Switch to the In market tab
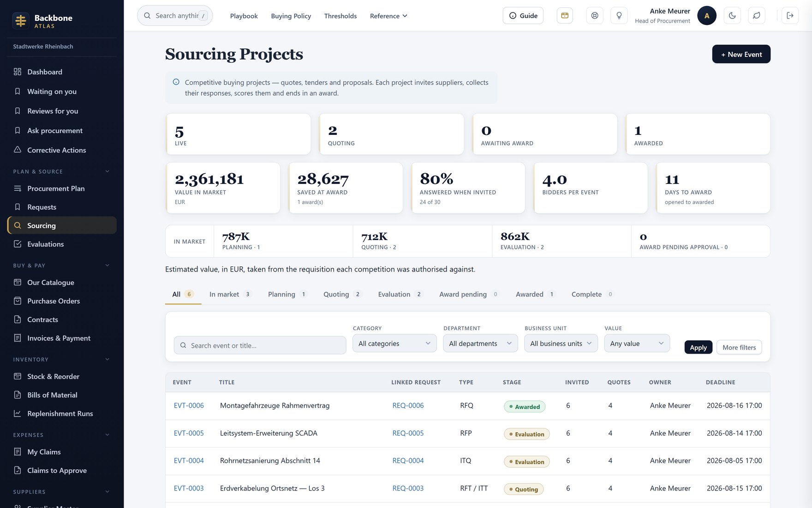This screenshot has height=508, width=812. (230, 294)
